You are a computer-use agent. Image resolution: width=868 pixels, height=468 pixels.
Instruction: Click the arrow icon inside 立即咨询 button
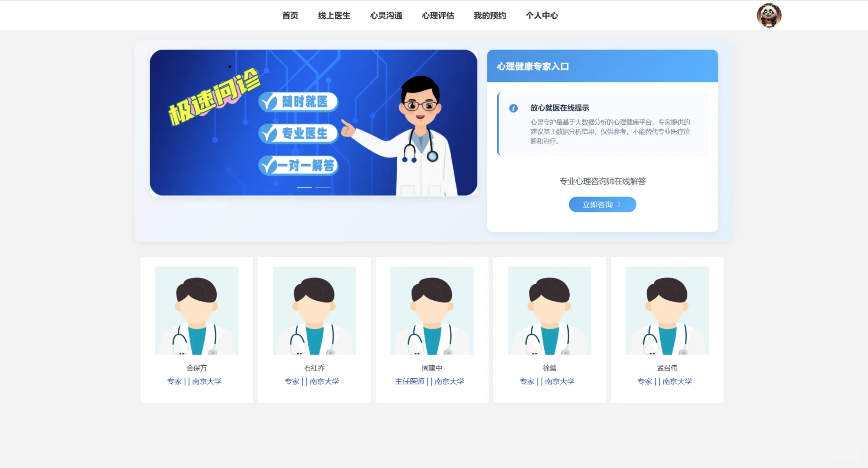point(619,204)
